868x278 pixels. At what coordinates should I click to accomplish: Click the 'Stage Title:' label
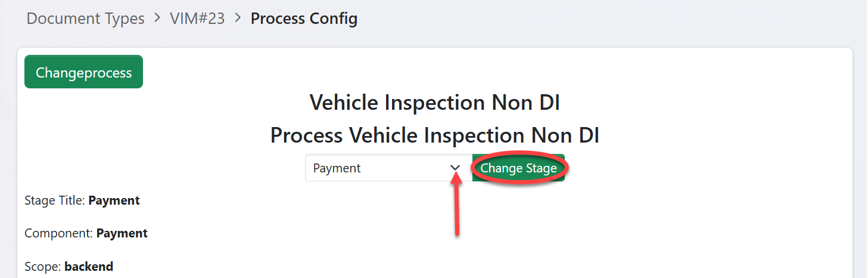tap(55, 200)
